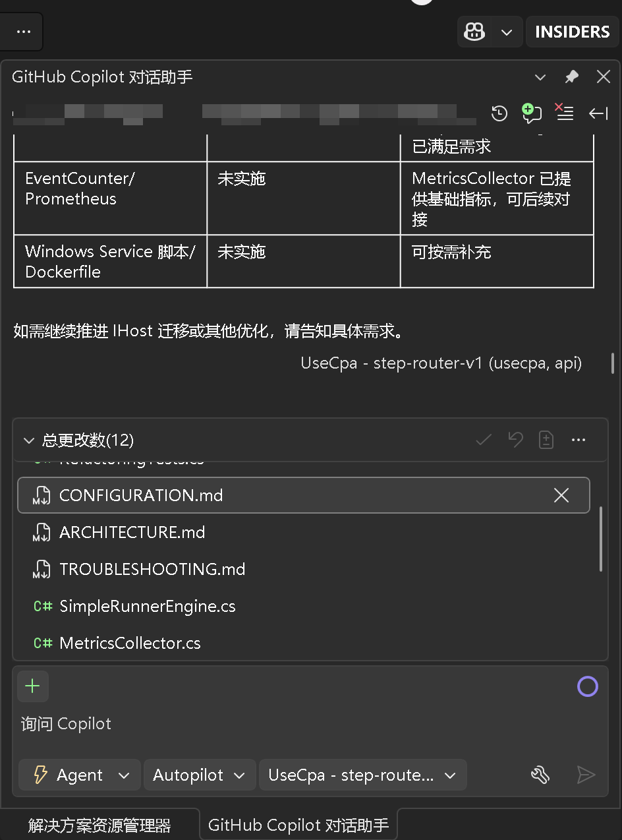
Task: Undo all changes arrow icon
Action: 515,440
